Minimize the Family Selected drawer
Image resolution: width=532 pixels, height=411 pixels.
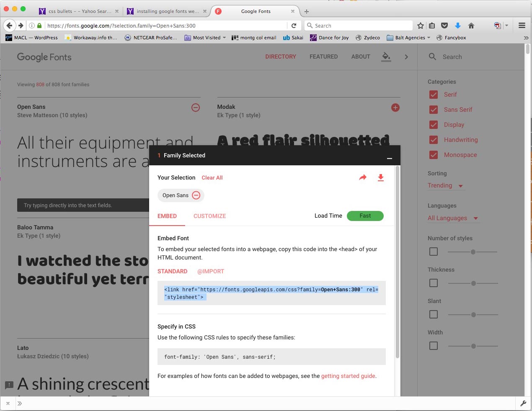pyautogui.click(x=390, y=158)
